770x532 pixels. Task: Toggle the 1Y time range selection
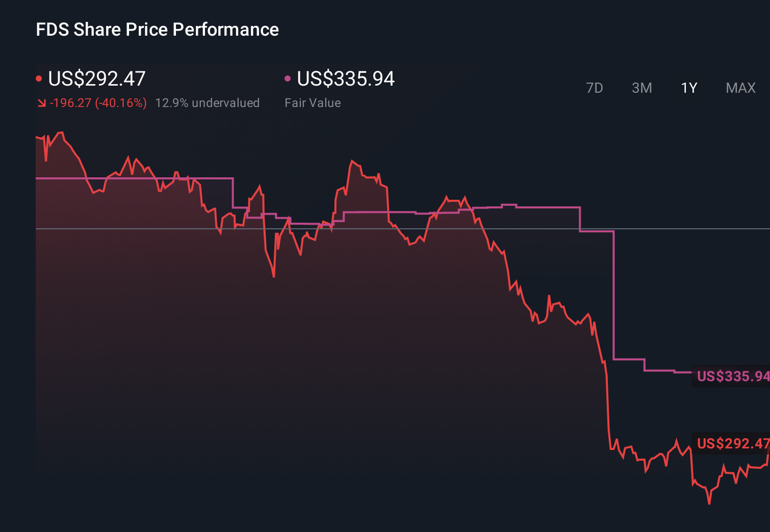pyautogui.click(x=688, y=88)
